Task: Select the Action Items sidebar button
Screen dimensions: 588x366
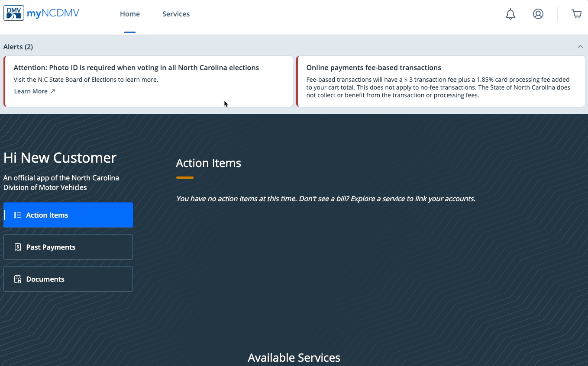Action: click(x=68, y=215)
